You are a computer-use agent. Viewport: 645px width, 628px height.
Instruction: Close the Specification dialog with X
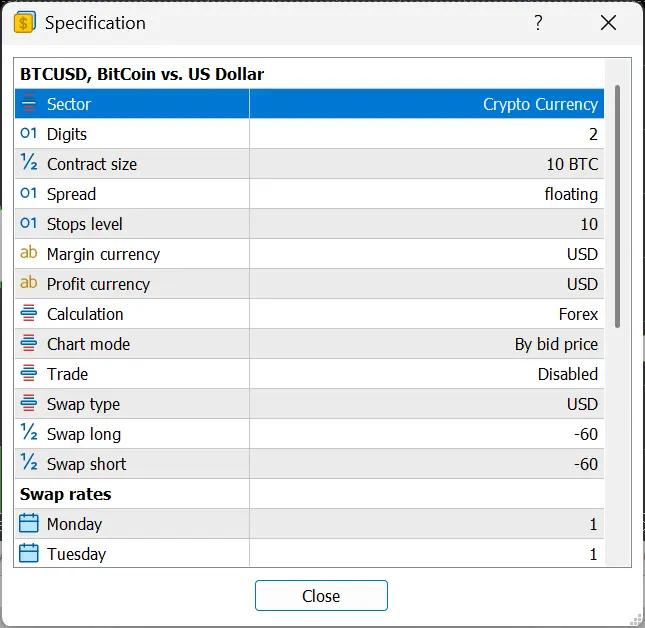(608, 23)
